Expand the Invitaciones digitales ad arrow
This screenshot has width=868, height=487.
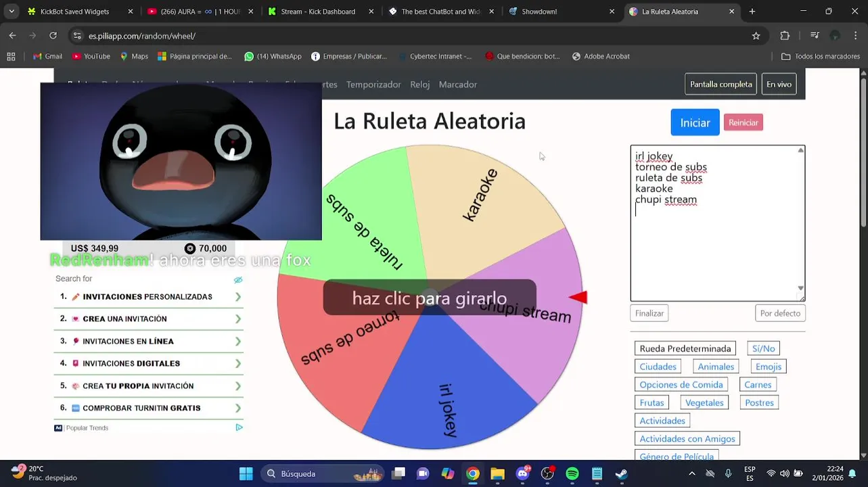[x=238, y=364]
